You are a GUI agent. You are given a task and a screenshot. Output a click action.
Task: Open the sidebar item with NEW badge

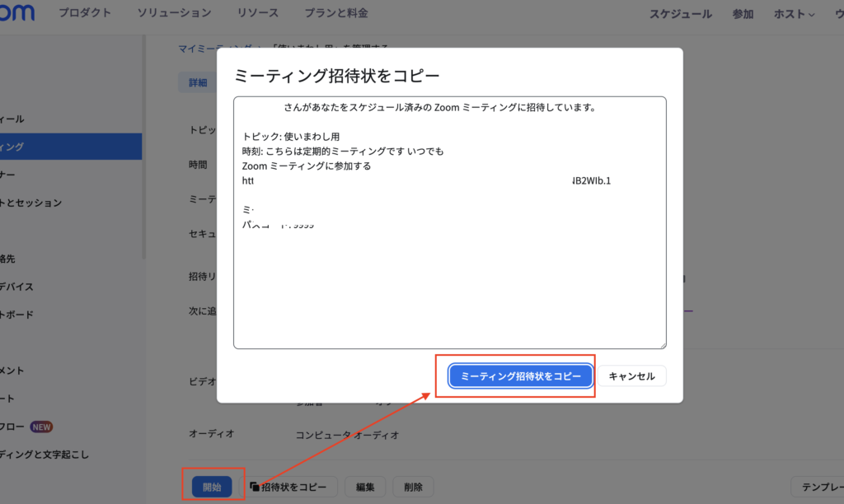[x=26, y=427]
